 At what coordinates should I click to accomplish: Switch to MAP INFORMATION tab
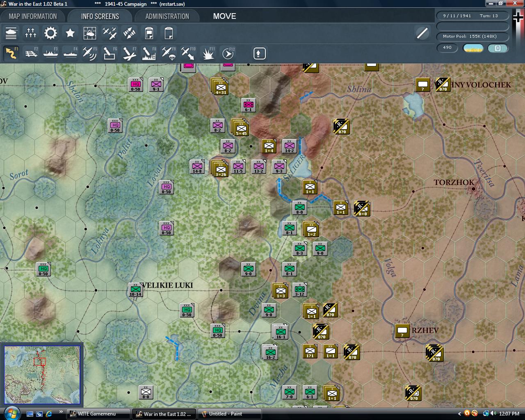33,16
